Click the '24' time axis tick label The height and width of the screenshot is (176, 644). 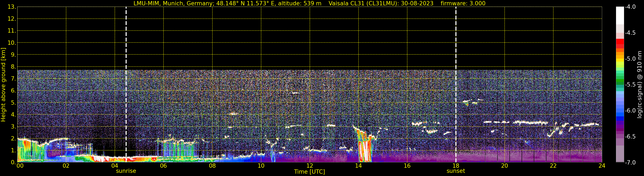pyautogui.click(x=602, y=166)
